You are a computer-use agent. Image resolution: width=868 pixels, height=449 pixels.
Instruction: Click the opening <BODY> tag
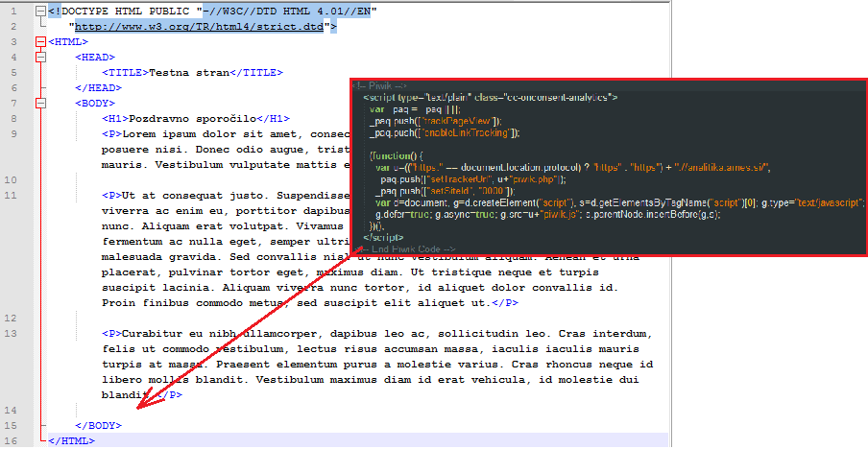point(95,103)
